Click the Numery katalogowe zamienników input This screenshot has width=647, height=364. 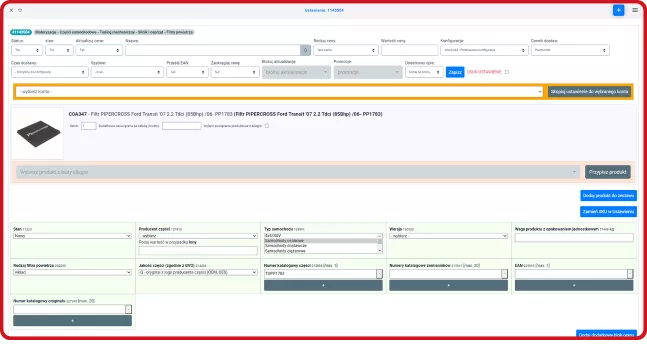point(445,274)
